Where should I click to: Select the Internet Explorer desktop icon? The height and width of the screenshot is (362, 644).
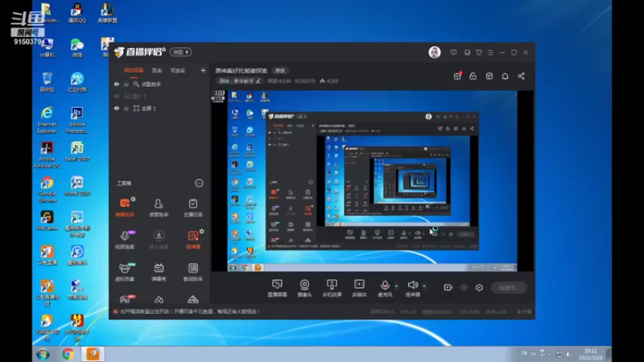[47, 120]
